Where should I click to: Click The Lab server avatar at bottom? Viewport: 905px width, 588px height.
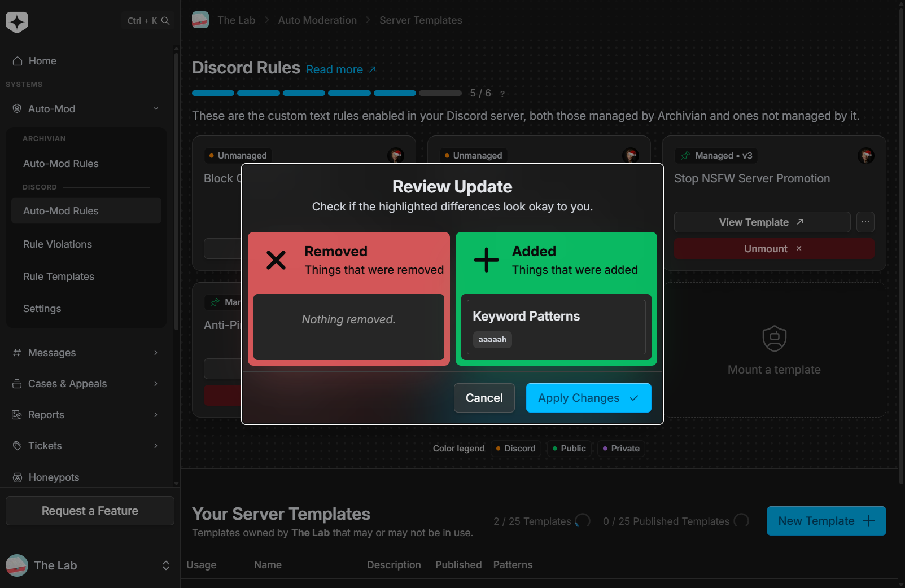click(17, 565)
